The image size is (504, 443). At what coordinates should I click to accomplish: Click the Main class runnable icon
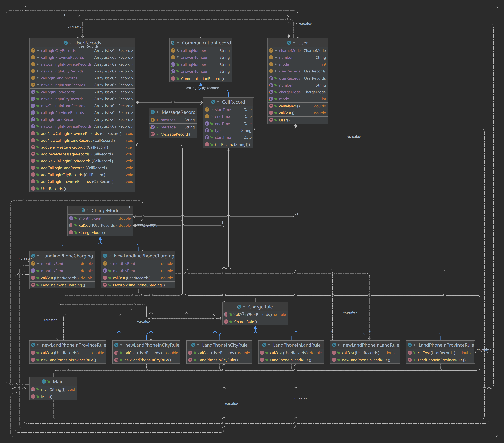(x=44, y=382)
